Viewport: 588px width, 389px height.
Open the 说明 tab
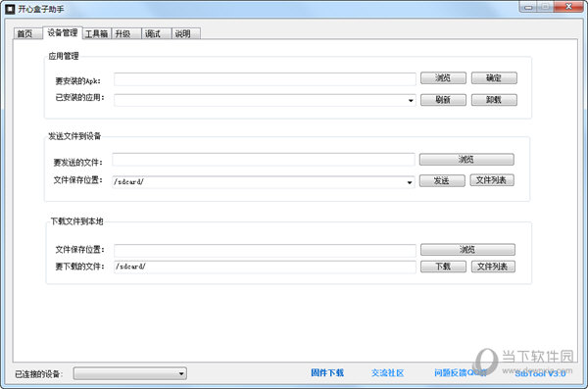(x=185, y=33)
